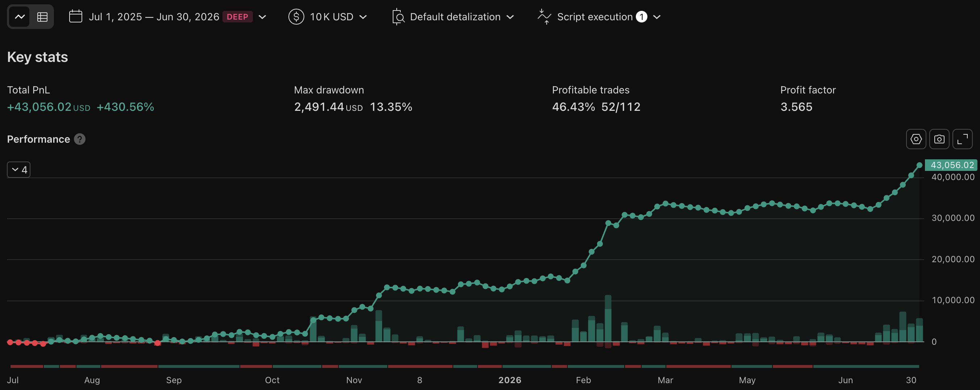Click the +430.56% return percentage
The image size is (980, 390).
(x=125, y=107)
